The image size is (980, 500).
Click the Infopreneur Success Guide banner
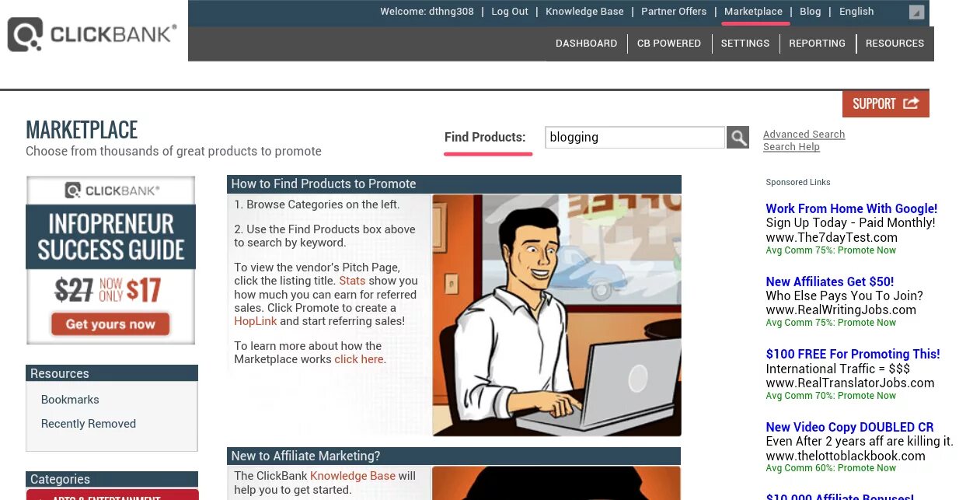click(110, 260)
